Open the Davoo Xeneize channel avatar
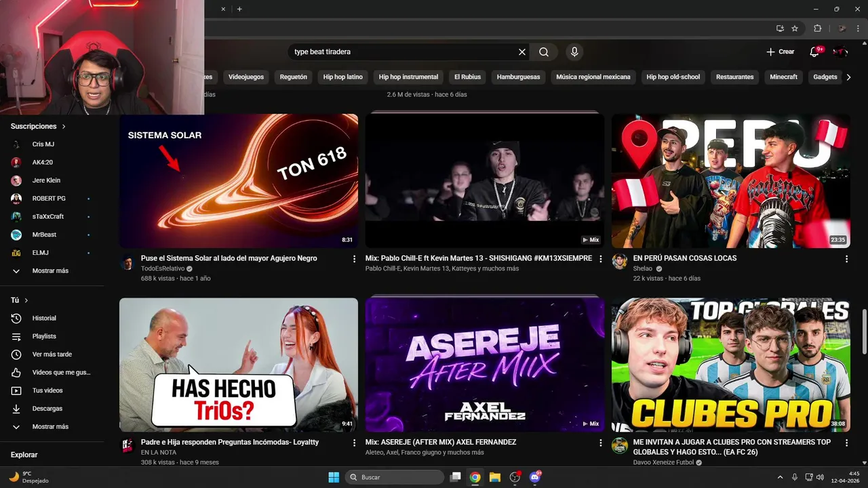Image resolution: width=868 pixels, height=488 pixels. coord(620,446)
